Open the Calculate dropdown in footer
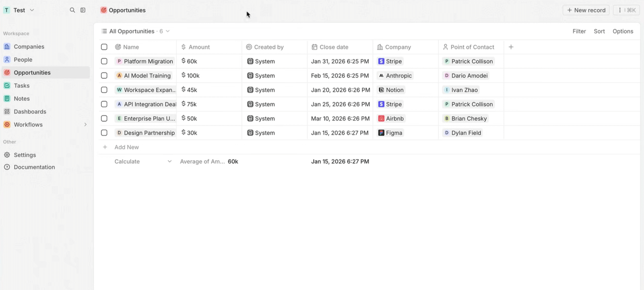The width and height of the screenshot is (644, 290). [x=143, y=161]
